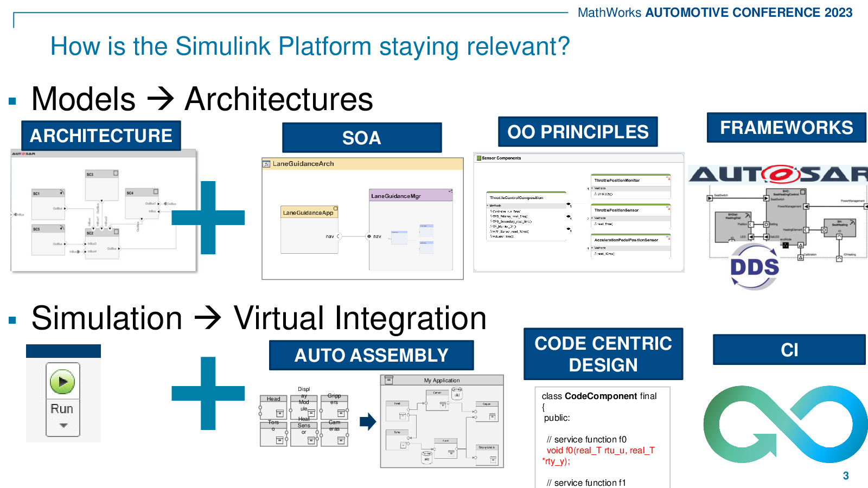Click the CI label box
868x488 pixels.
click(x=789, y=350)
